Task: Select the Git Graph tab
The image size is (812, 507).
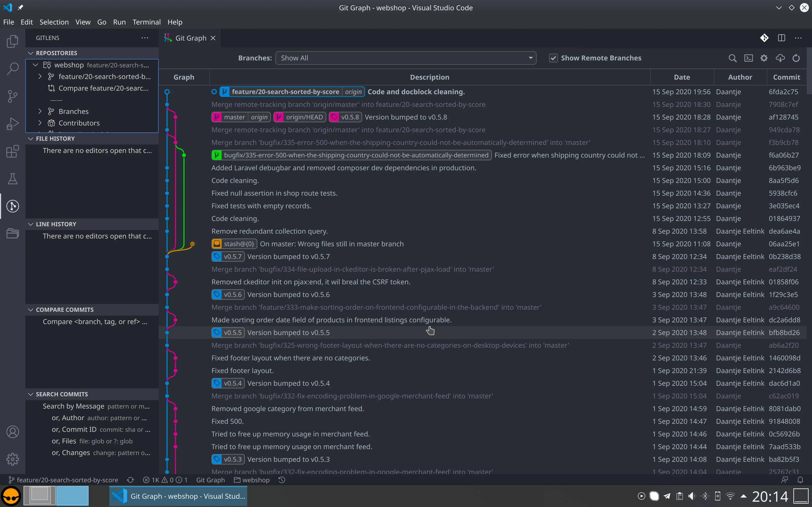Action: click(x=190, y=38)
